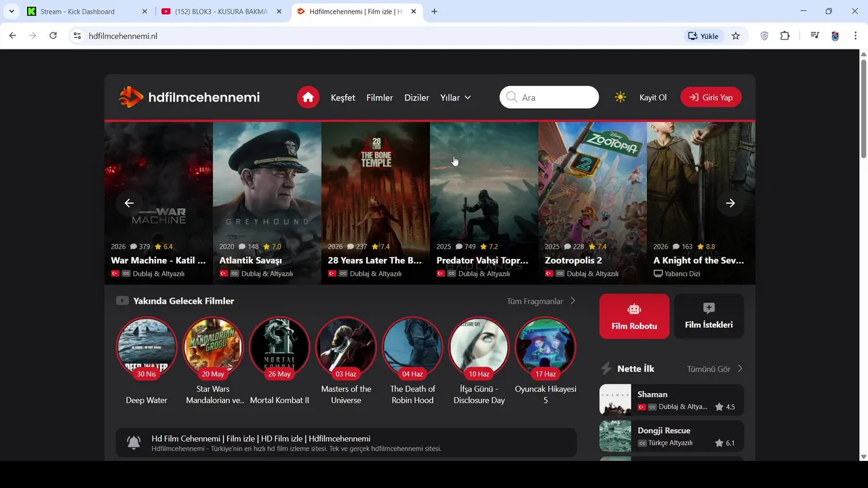Open the Predator Vahşi Topraklar poster
This screenshot has height=488, width=868.
484,203
